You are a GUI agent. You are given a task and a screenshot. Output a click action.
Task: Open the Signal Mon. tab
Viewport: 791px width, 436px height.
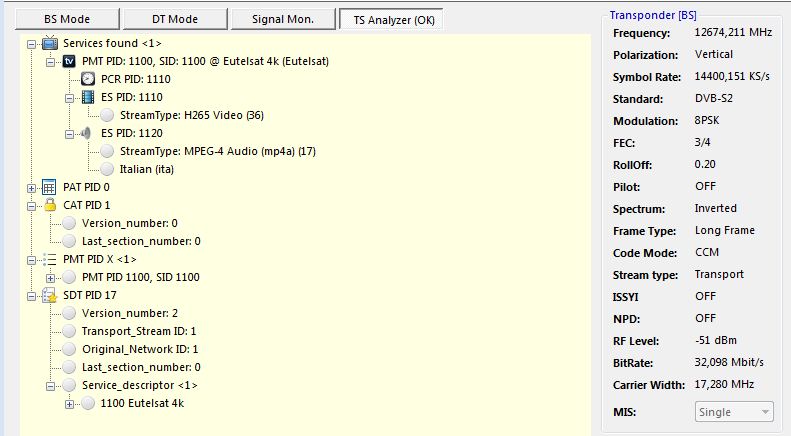283,19
